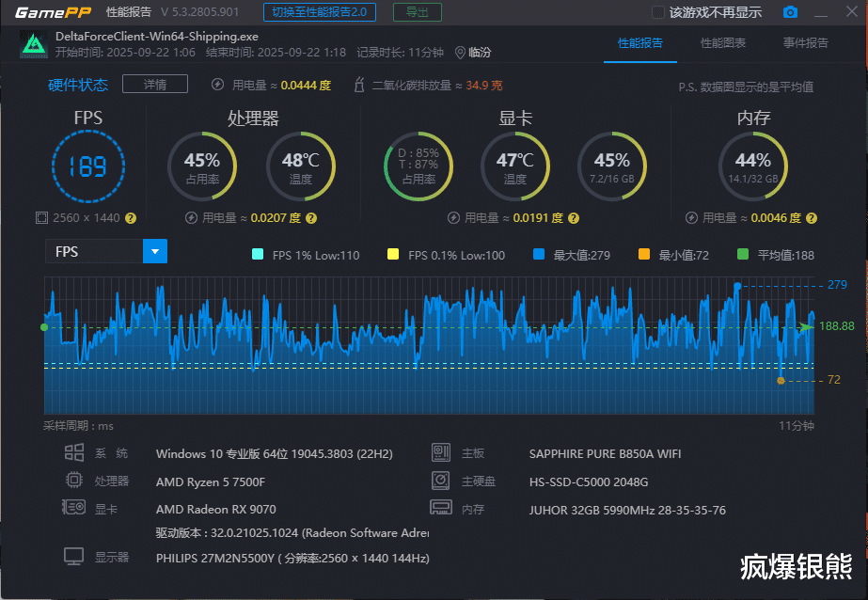Click the graphics card icon next to 显卡
Viewport: 868px width, 600px height.
[73, 507]
